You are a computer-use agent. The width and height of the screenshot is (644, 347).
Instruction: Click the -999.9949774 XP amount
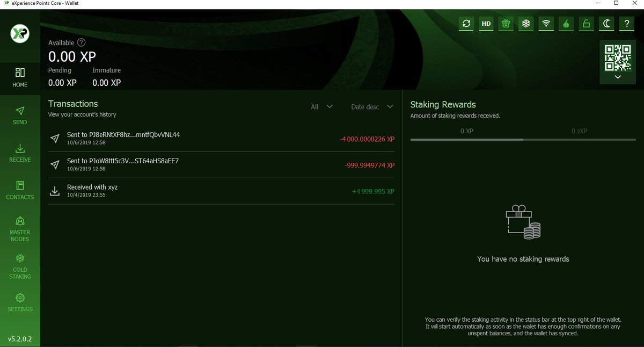(x=369, y=165)
